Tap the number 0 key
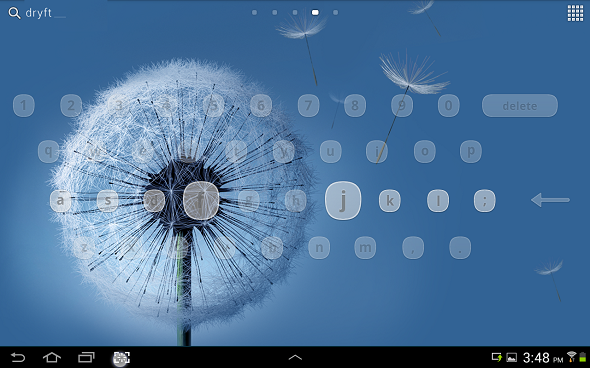The image size is (590, 368). tap(449, 106)
